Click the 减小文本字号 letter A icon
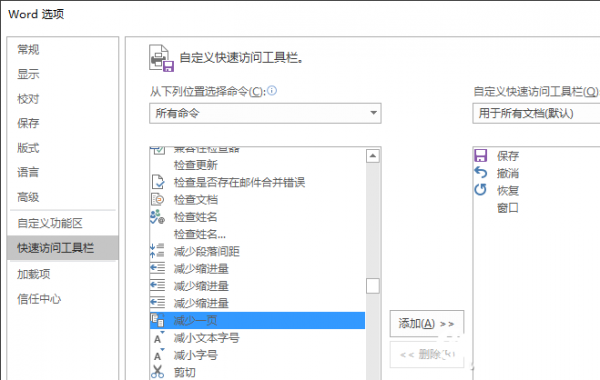Image resolution: width=600 pixels, height=380 pixels. click(159, 338)
